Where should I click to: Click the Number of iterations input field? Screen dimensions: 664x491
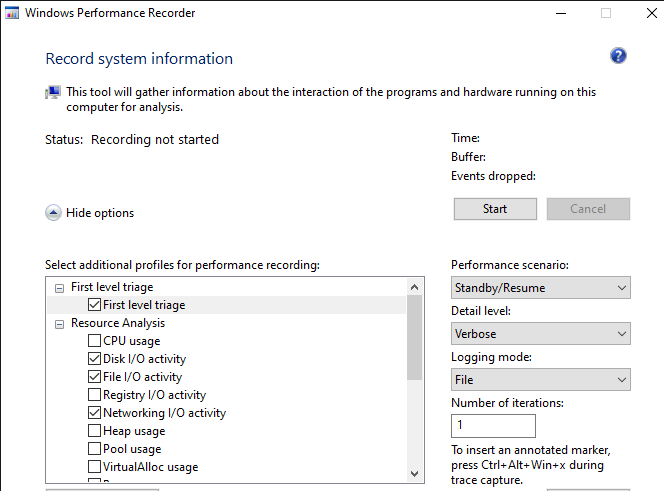coord(493,426)
